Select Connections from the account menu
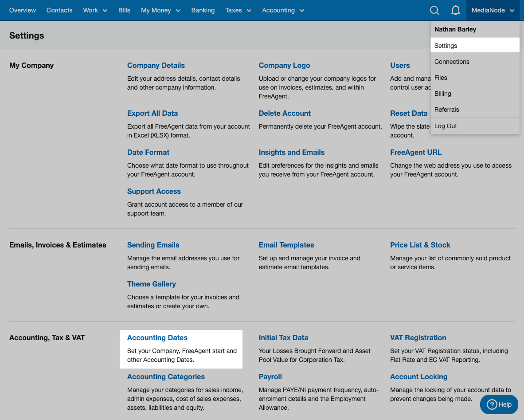The image size is (524, 420). pyautogui.click(x=452, y=62)
